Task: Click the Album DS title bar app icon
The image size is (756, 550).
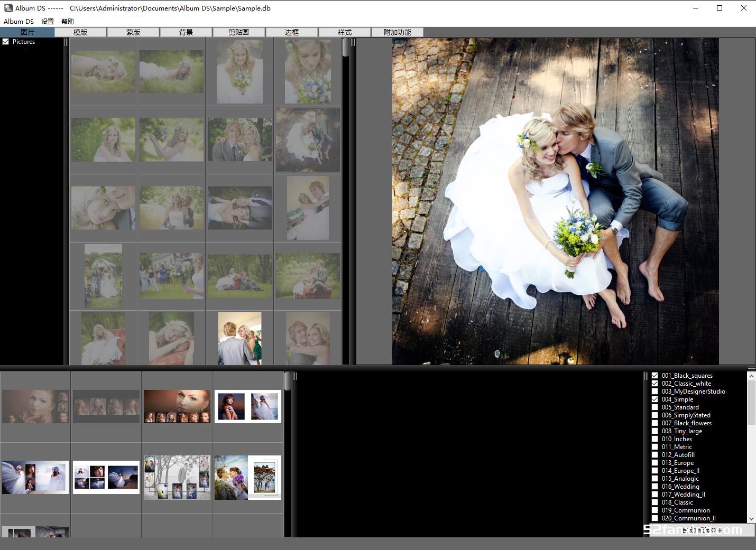Action: 8,8
